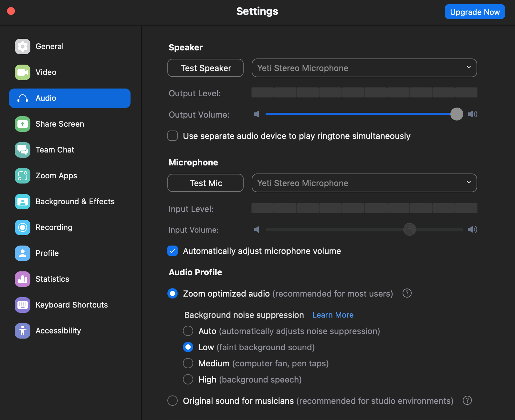
Task: Close the Settings window
Action: [x=11, y=11]
